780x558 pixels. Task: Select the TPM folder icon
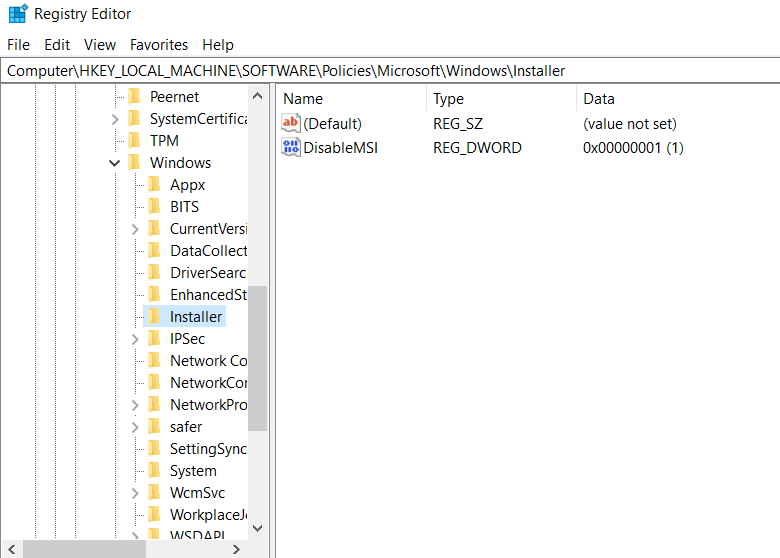134,141
